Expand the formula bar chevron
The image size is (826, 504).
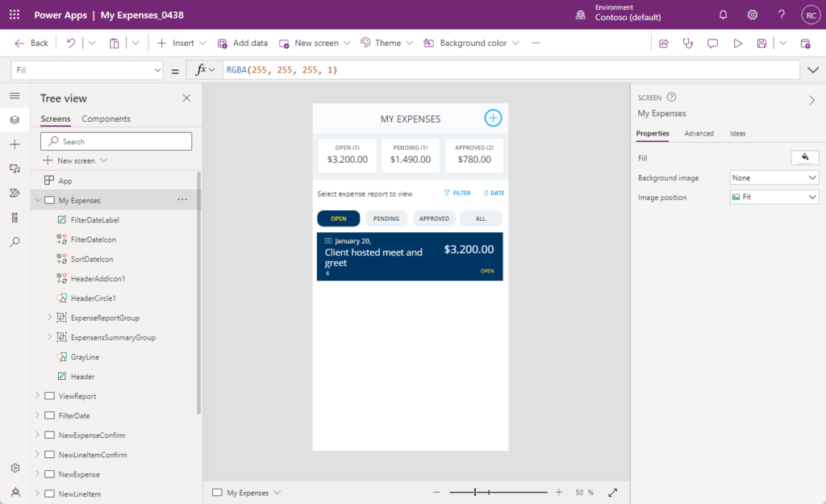813,70
